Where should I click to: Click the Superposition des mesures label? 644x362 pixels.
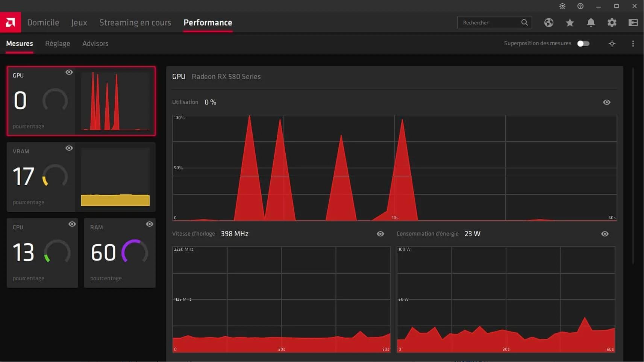point(538,44)
